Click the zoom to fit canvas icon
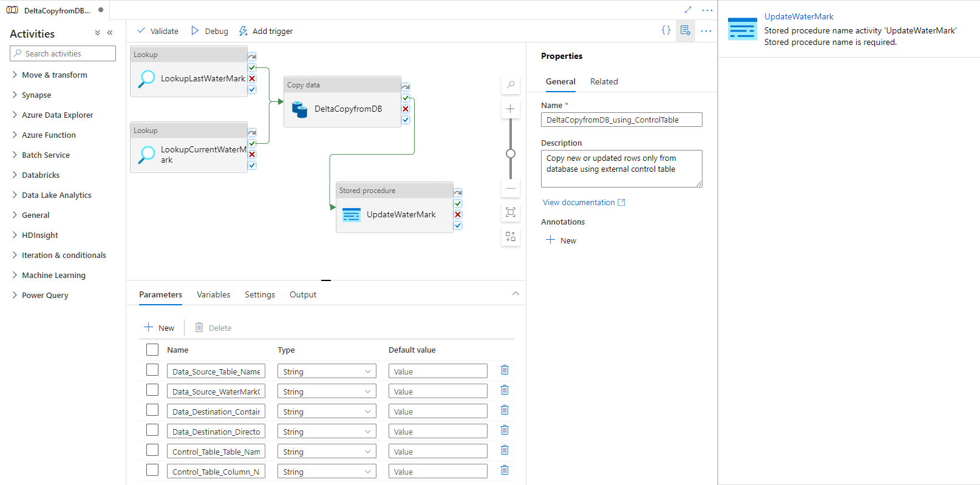Viewport: 980px width, 485px height. click(x=511, y=212)
